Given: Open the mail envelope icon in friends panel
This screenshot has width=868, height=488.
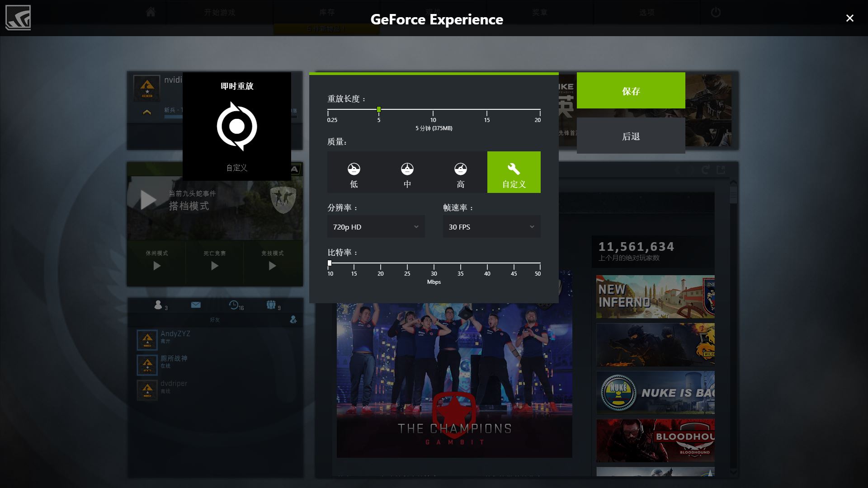Looking at the screenshot, I should click(196, 305).
